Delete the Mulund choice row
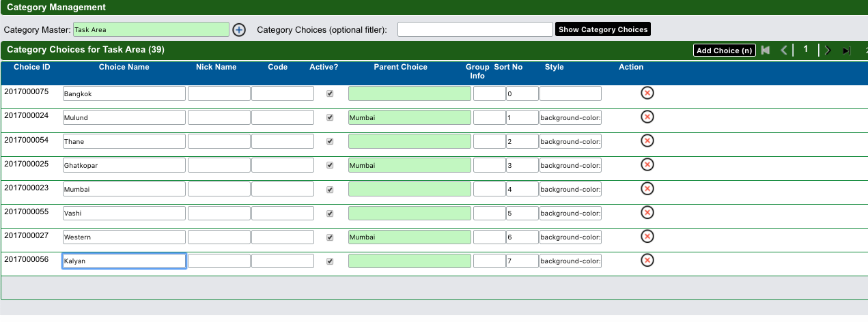Image resolution: width=868 pixels, height=322 pixels. pyautogui.click(x=647, y=117)
